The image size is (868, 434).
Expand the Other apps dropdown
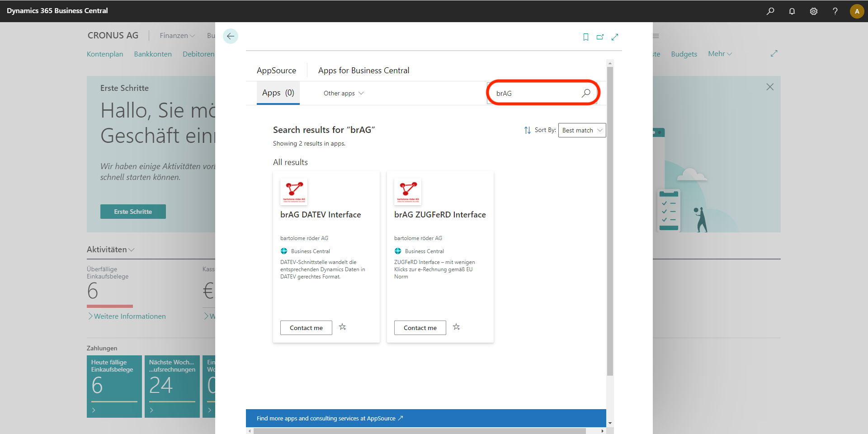pos(344,93)
